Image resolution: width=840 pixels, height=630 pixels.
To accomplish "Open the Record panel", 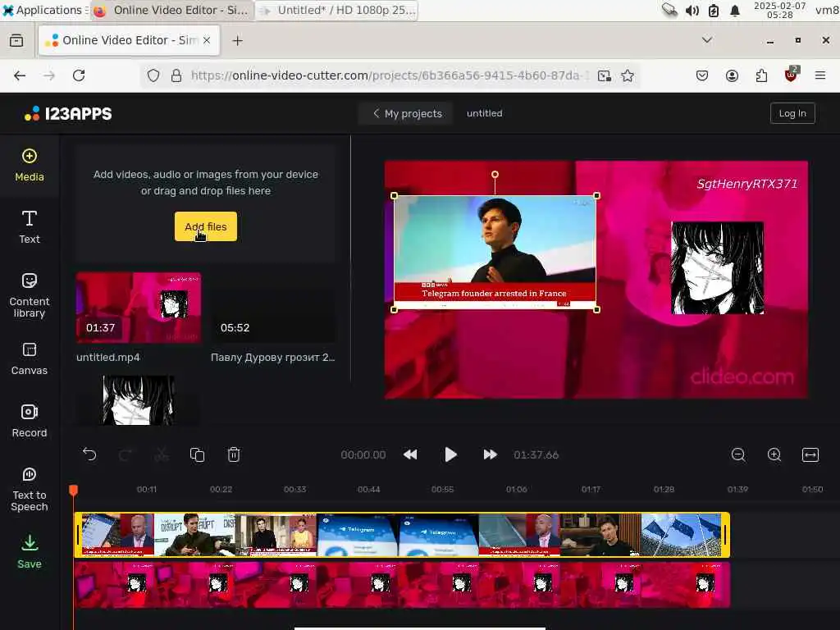I will click(30, 421).
